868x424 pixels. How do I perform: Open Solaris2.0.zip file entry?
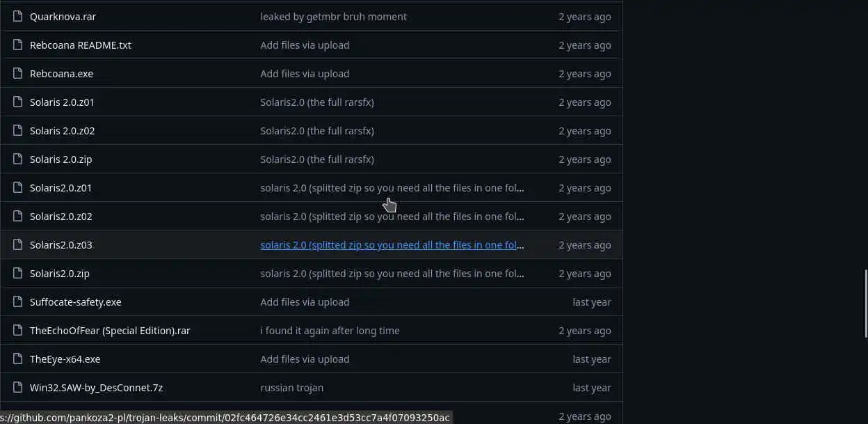59,273
